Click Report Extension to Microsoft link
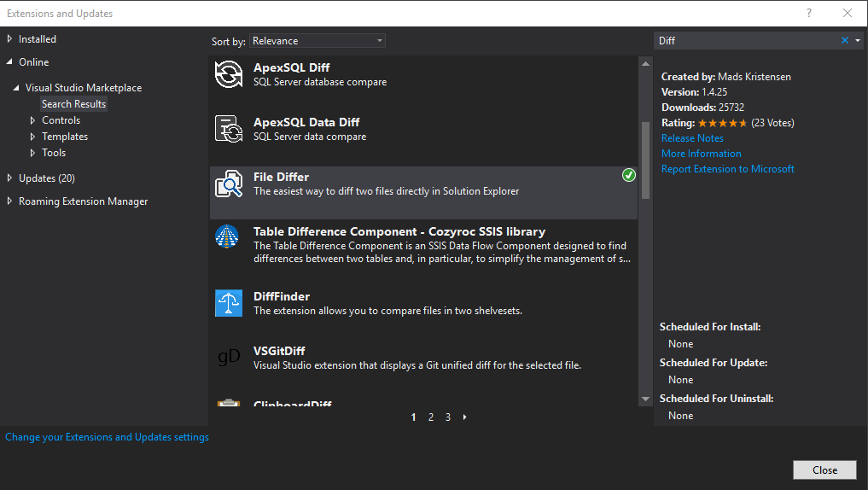This screenshot has height=490, width=868. (727, 169)
